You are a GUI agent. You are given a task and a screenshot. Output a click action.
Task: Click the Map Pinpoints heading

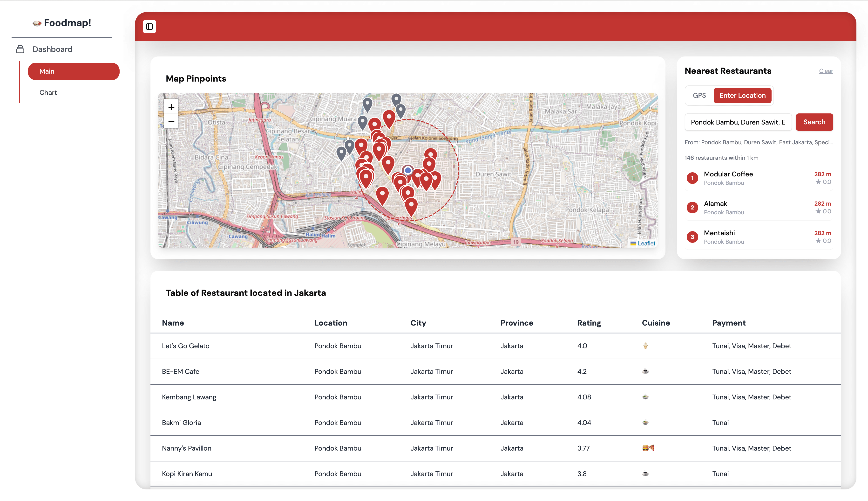tap(196, 79)
